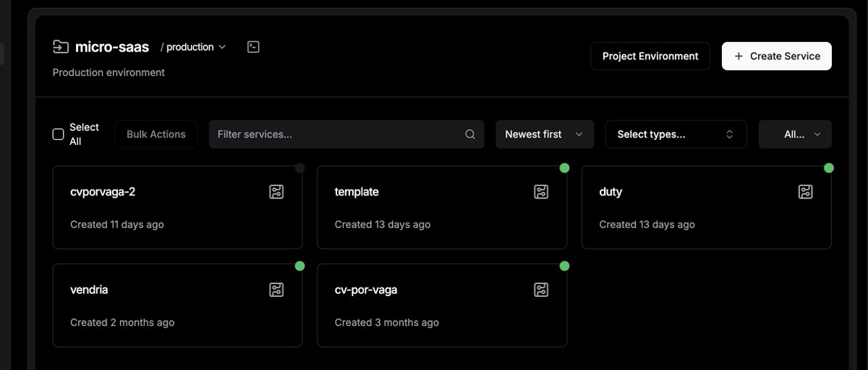Click the green status dot on duty
The height and width of the screenshot is (370, 868).
(829, 168)
